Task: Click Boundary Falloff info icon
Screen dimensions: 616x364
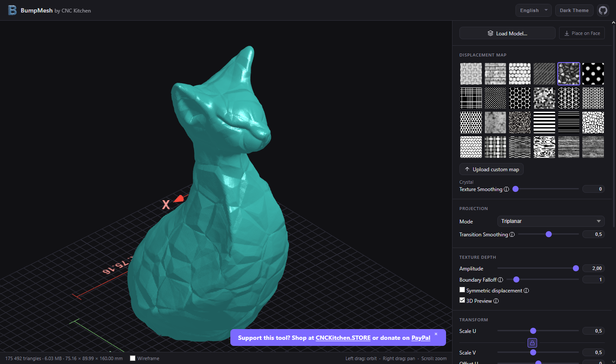Action: coord(500,280)
